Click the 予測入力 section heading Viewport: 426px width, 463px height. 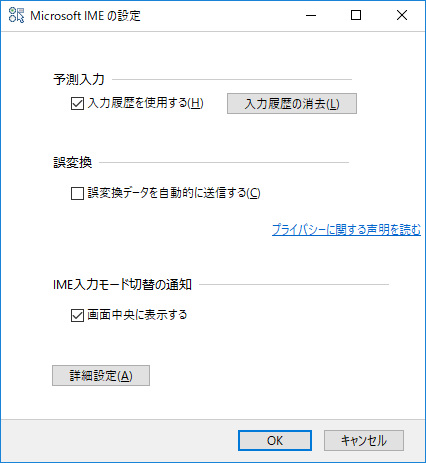(79, 80)
